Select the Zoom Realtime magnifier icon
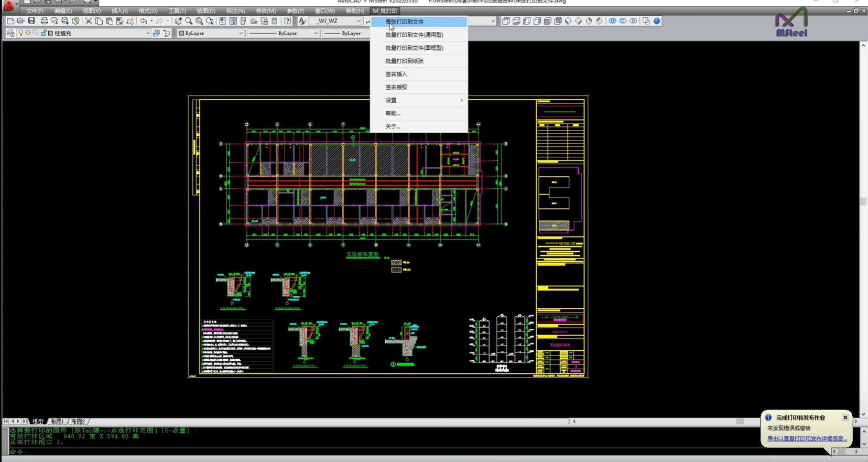 [189, 21]
